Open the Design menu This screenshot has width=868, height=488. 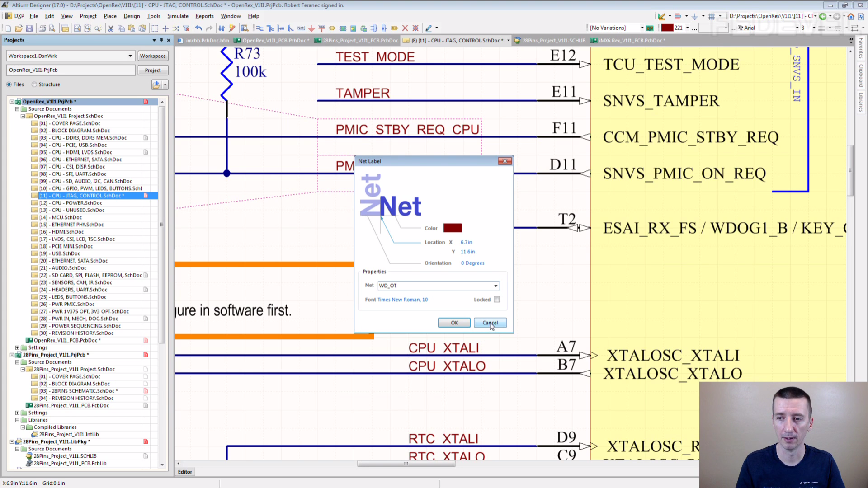click(x=132, y=16)
